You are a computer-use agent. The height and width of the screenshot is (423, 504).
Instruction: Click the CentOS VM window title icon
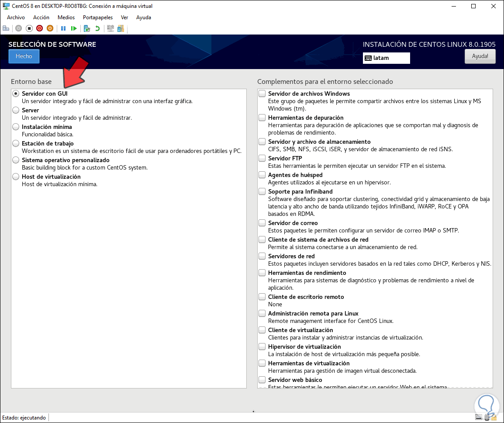pos(6,6)
